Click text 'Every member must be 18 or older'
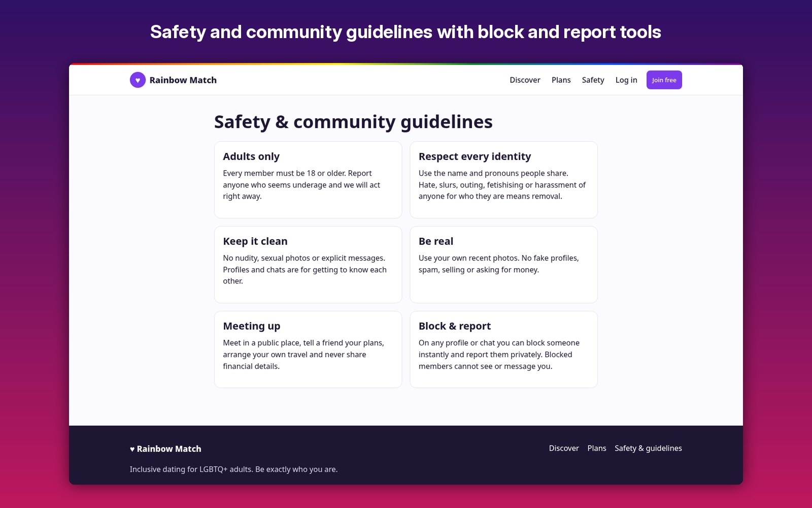Screen dimensions: 812x508 (283, 173)
